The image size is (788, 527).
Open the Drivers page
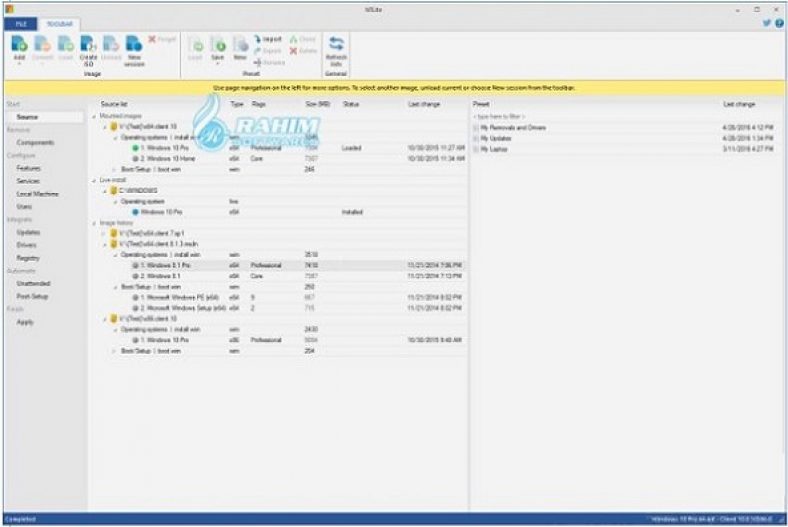pos(26,245)
